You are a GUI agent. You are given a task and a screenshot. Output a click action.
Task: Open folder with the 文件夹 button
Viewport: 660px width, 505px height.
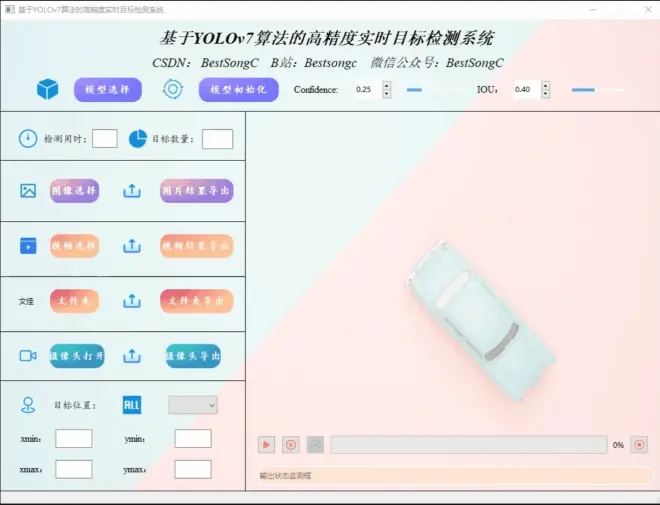[75, 300]
